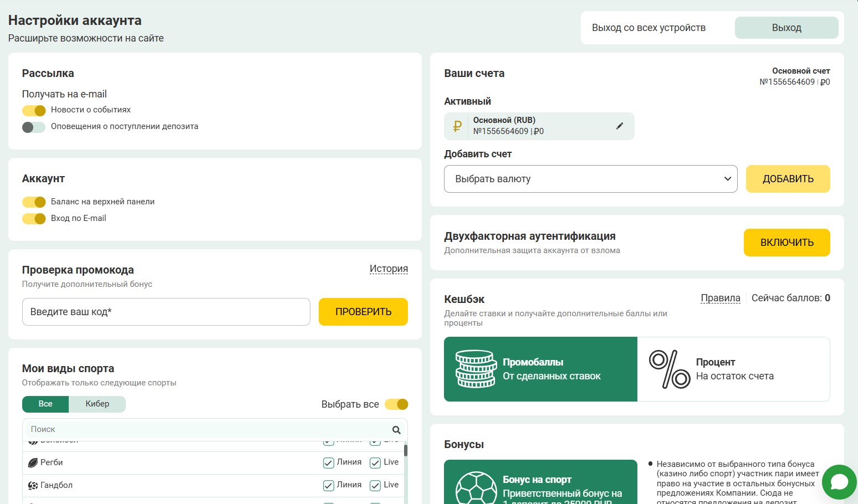Select the percent icon cashback option
The width and height of the screenshot is (858, 504).
[x=670, y=369]
